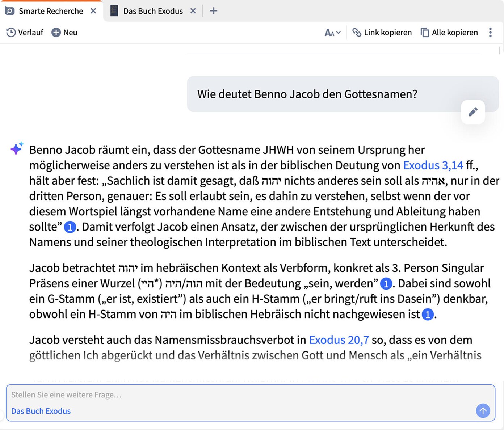504x430 pixels.
Task: Open citation 1 after "nachgewiesen ist"
Action: [428, 315]
